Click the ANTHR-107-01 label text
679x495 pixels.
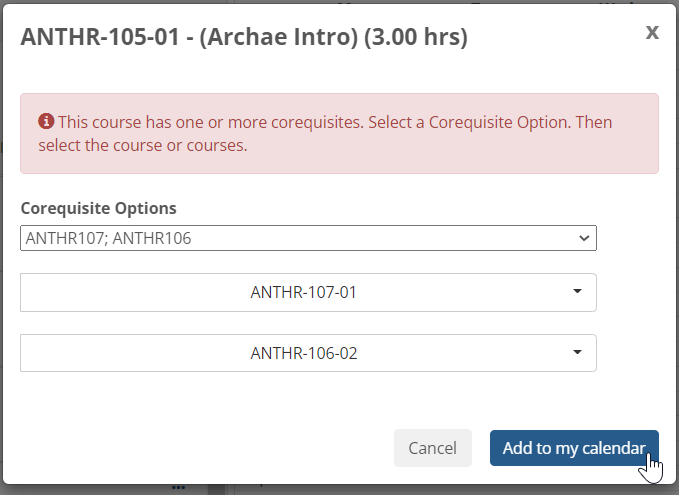(303, 293)
